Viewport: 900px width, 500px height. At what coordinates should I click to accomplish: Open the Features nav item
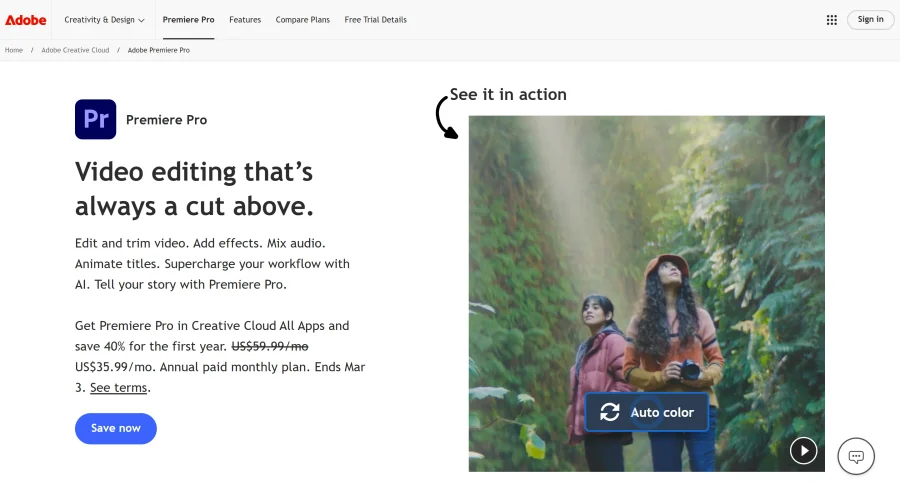click(245, 20)
